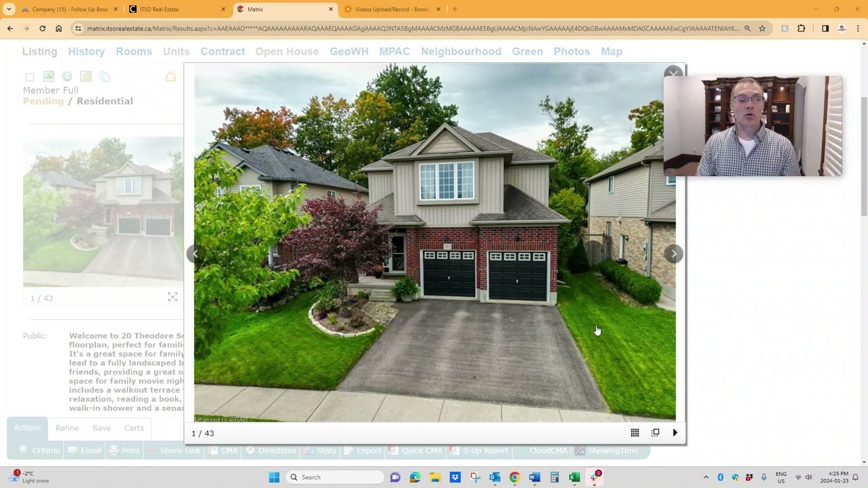This screenshot has width=868, height=488.
Task: Click the listing house thumbnail
Action: tap(103, 211)
